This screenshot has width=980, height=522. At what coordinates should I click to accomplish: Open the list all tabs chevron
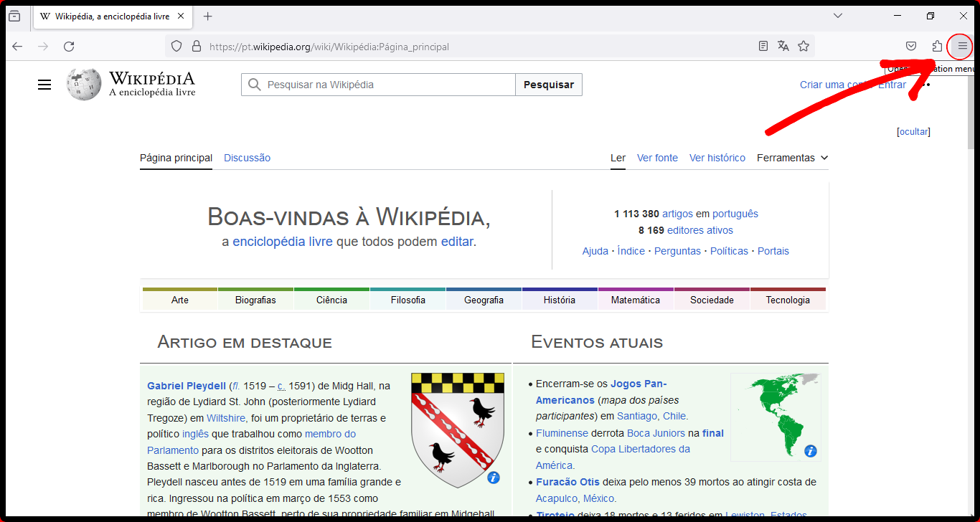click(837, 16)
